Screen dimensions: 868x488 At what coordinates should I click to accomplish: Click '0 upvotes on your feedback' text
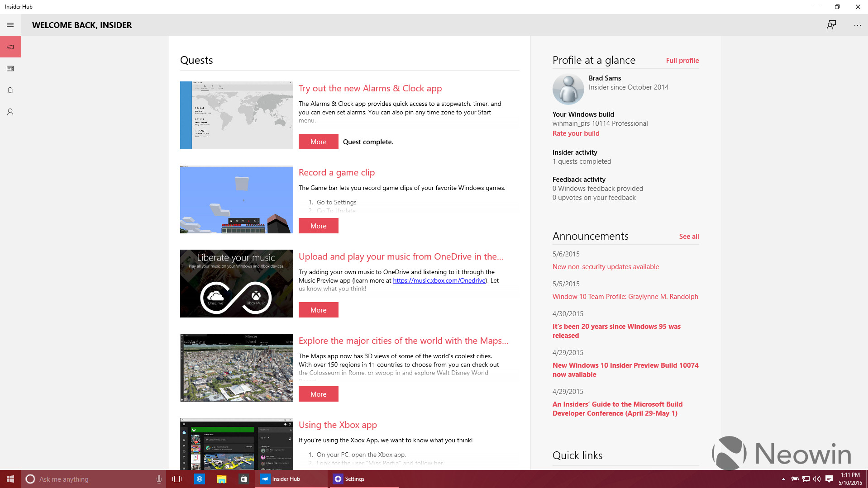[x=594, y=198]
